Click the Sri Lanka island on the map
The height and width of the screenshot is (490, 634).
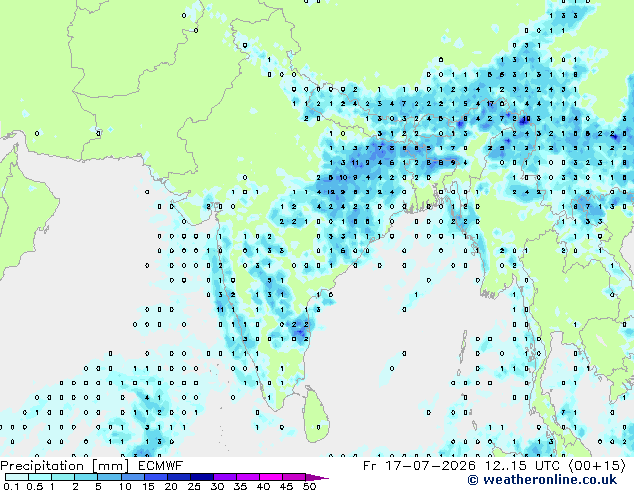tap(316, 416)
